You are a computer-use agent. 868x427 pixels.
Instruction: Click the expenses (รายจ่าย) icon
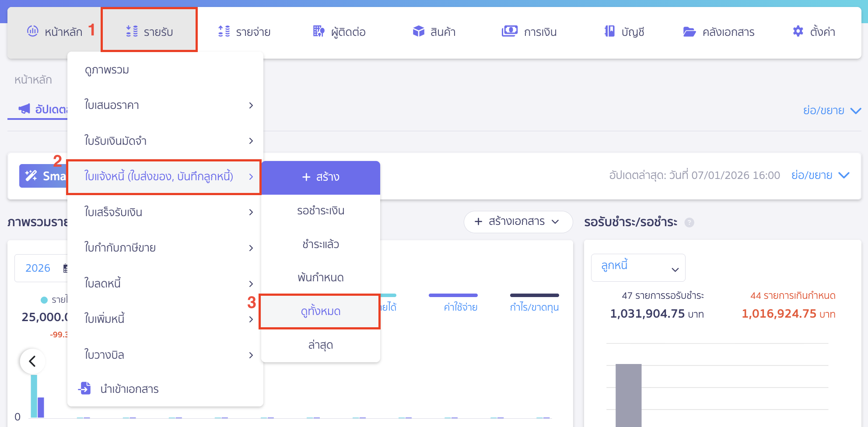pyautogui.click(x=224, y=31)
